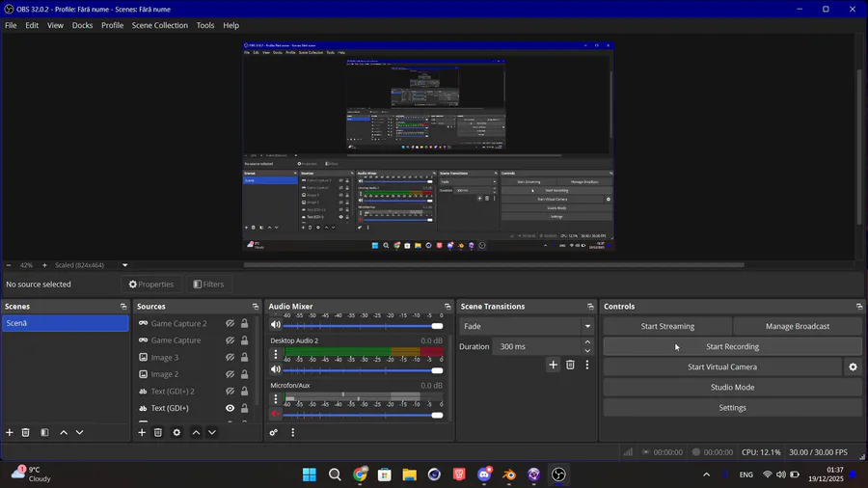The height and width of the screenshot is (488, 868).
Task: Open transition properties three-dot menu
Action: click(587, 365)
